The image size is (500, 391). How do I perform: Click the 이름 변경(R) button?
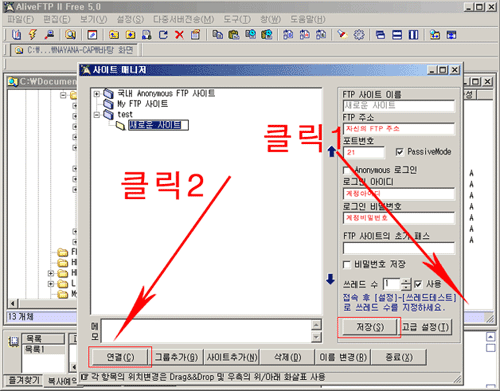pos(343,357)
